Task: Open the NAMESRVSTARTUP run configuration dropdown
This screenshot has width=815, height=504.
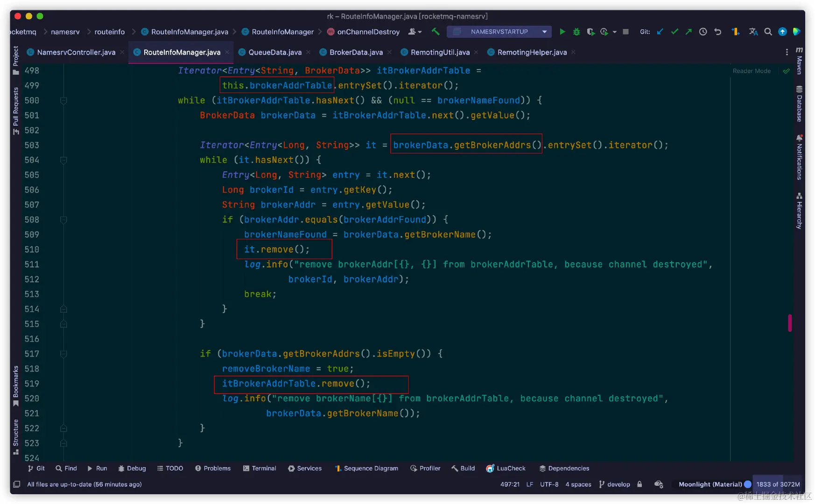Action: click(499, 32)
